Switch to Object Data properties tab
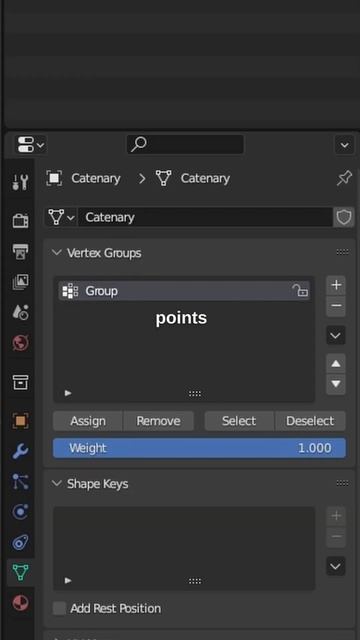The height and width of the screenshot is (640, 360). tap(20, 572)
